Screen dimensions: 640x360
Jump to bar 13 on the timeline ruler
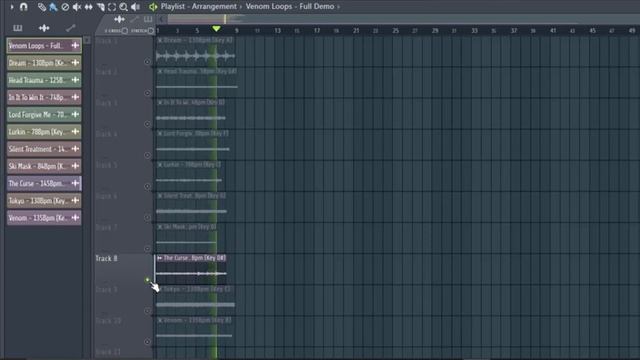pyautogui.click(x=278, y=31)
